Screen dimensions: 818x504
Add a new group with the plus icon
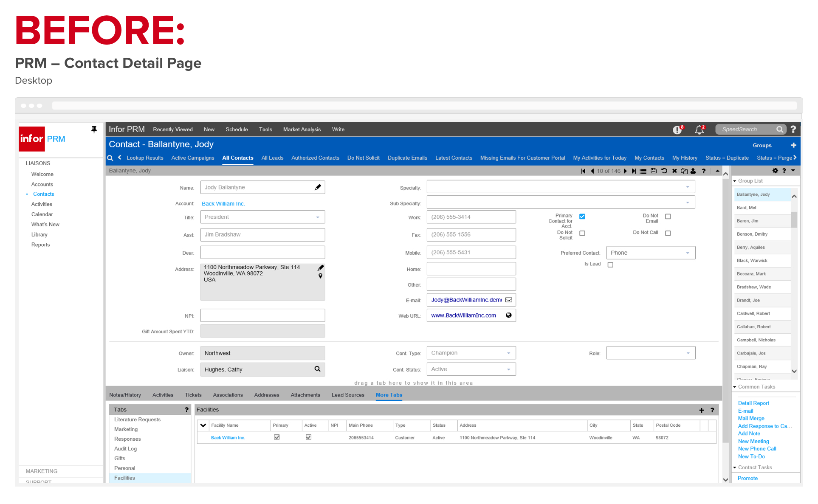793,145
